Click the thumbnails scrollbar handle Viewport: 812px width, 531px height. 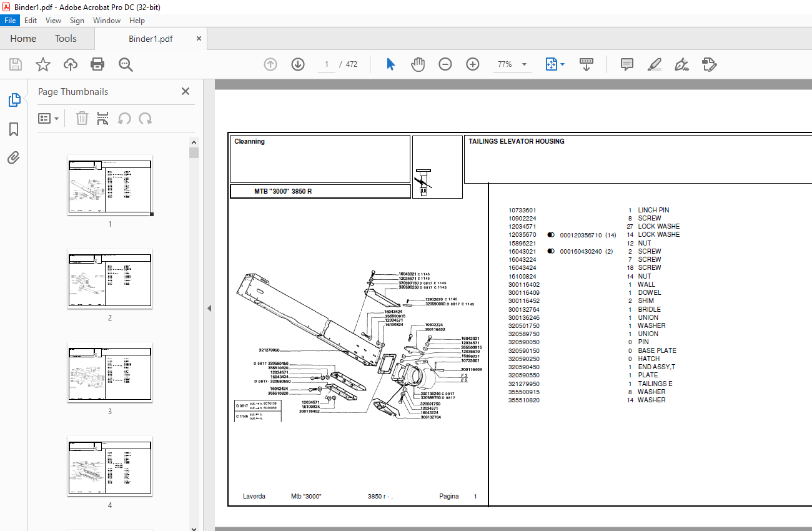(194, 153)
